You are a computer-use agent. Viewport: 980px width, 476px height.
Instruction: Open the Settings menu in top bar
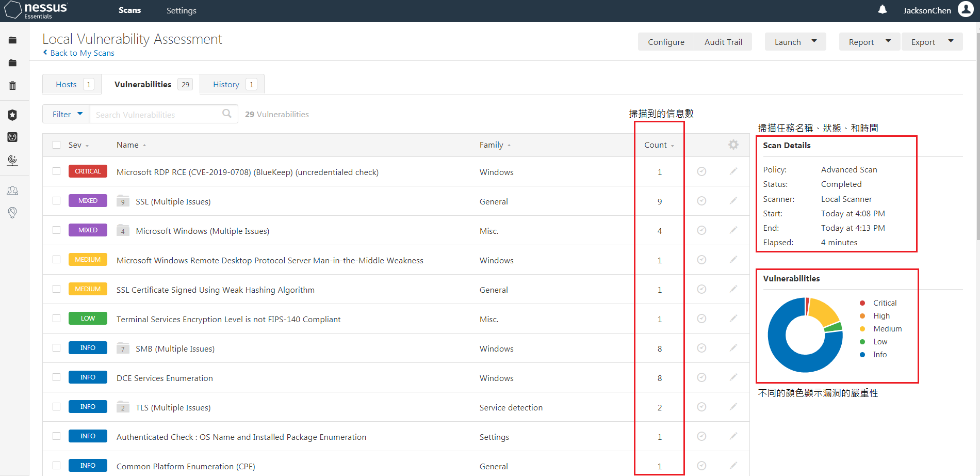coord(181,10)
